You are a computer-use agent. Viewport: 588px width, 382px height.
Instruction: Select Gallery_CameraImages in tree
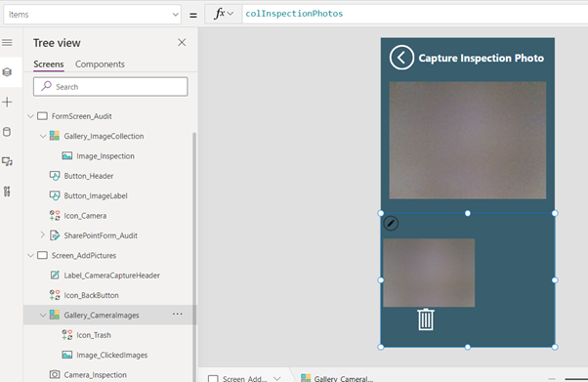pos(102,316)
